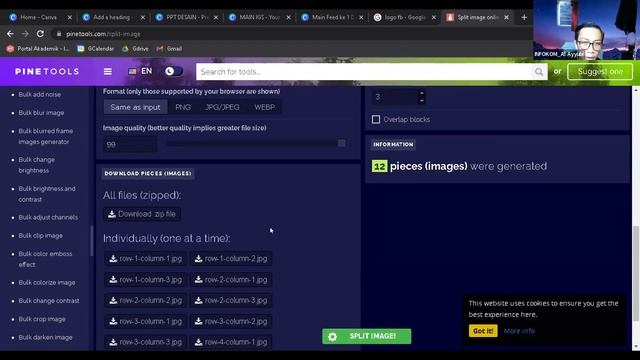Open Bulk change brightness tool

coord(36,165)
